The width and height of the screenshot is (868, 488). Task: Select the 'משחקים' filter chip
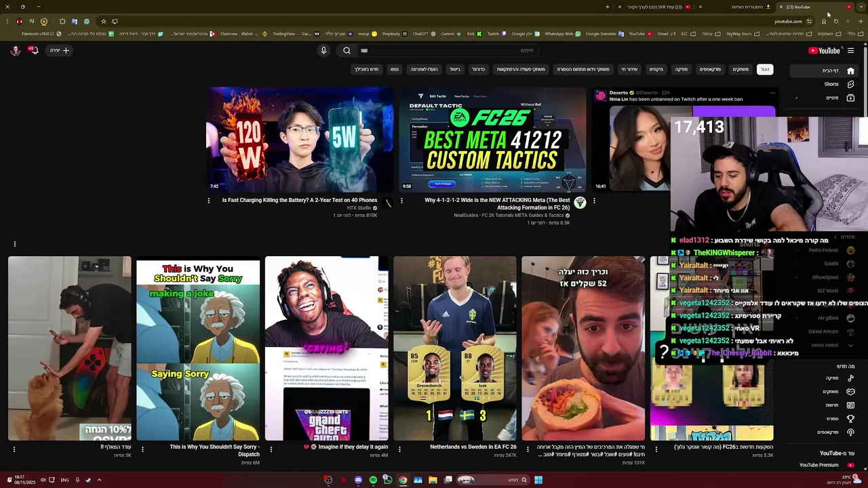click(x=741, y=69)
